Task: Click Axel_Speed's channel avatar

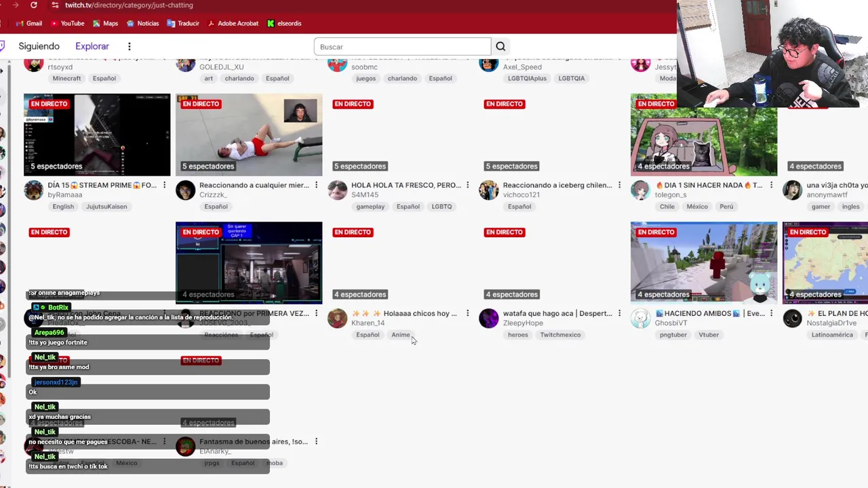Action: (488, 64)
